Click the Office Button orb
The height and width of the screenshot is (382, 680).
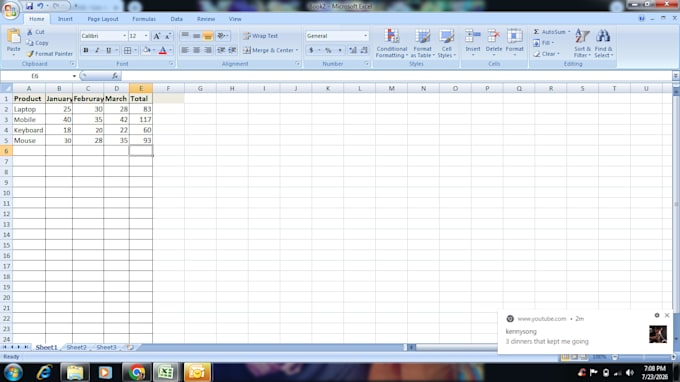click(x=10, y=10)
